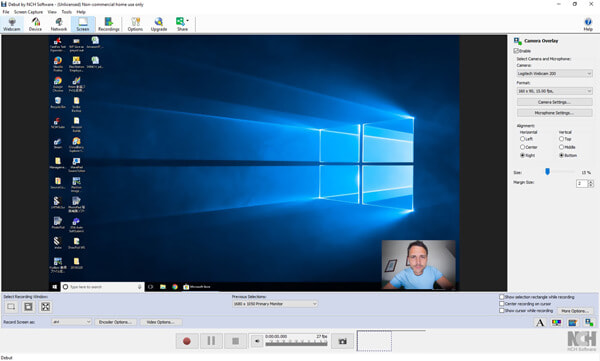Open the camera Format dropdown
The image size is (600, 361).
pyautogui.click(x=554, y=91)
